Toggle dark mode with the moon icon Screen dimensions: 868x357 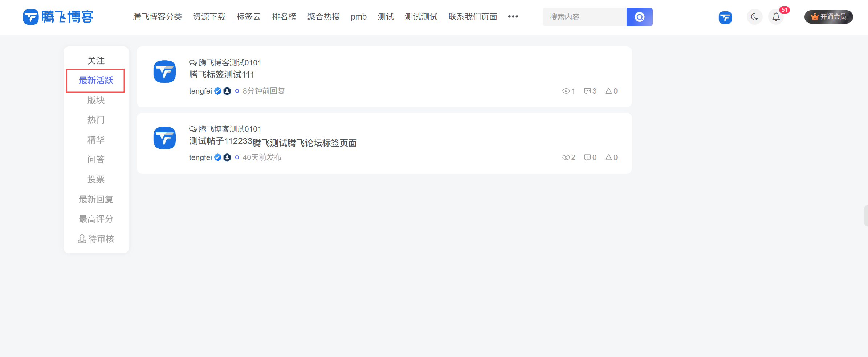tap(755, 17)
